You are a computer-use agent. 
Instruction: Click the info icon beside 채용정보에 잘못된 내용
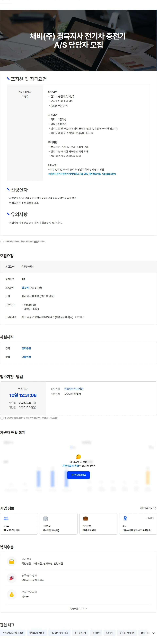pyautogui.click(x=2, y=242)
